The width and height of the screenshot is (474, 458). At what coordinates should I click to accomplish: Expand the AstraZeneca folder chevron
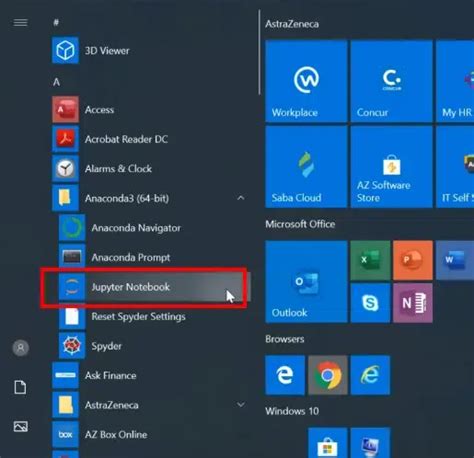241,405
